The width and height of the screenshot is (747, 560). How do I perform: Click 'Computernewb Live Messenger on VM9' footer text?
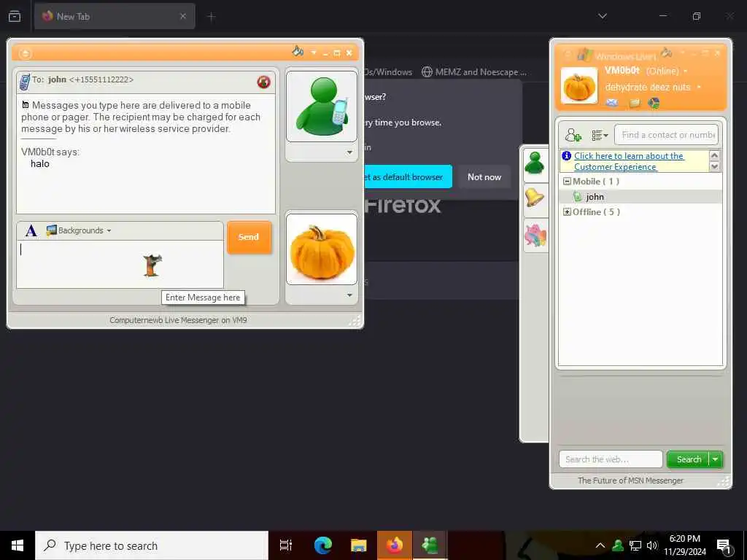[x=178, y=320]
